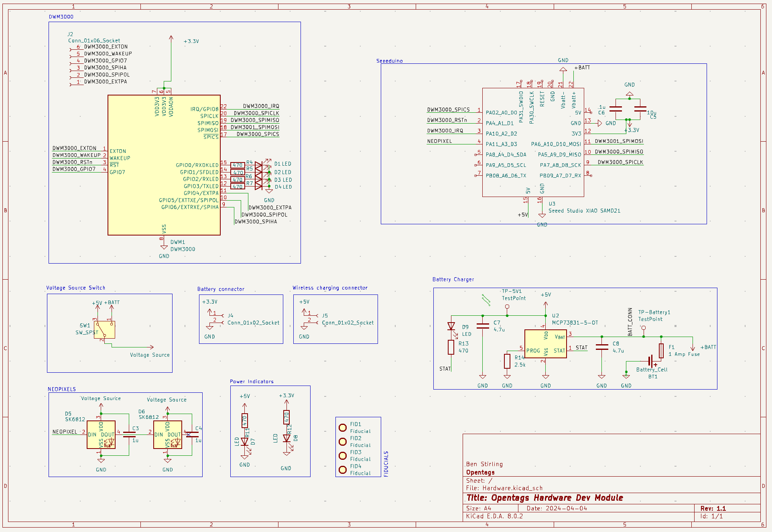The height and width of the screenshot is (532, 772).
Task: Select the 'Wireless charging connector' label
Action: [330, 288]
